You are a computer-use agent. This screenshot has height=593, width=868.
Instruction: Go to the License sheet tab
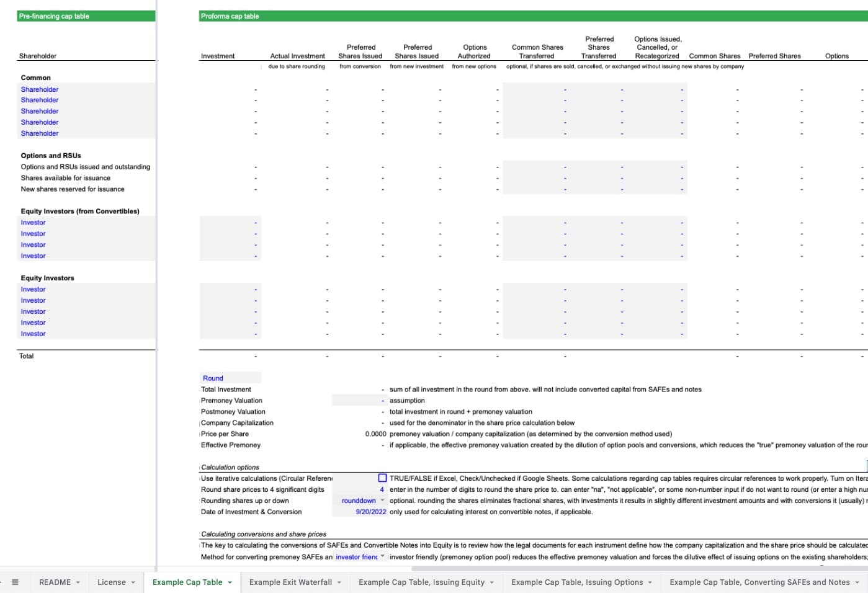[112, 582]
